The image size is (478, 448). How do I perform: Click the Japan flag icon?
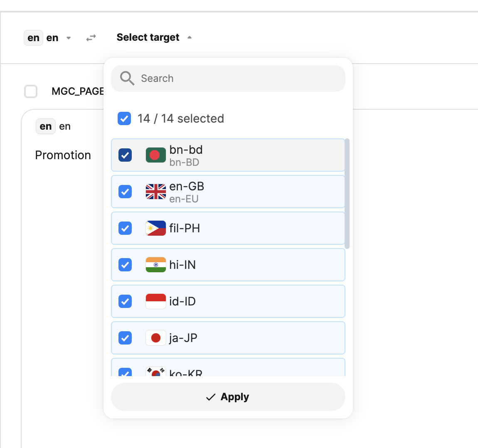click(155, 338)
